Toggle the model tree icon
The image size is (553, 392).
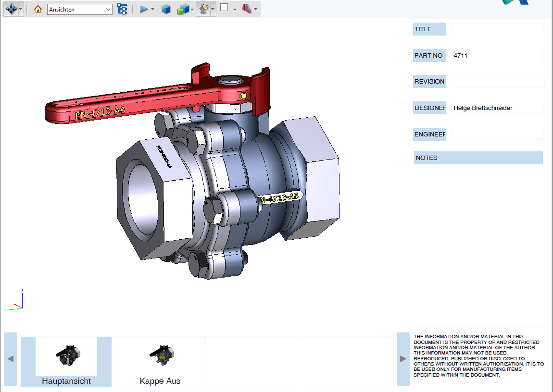click(x=122, y=9)
